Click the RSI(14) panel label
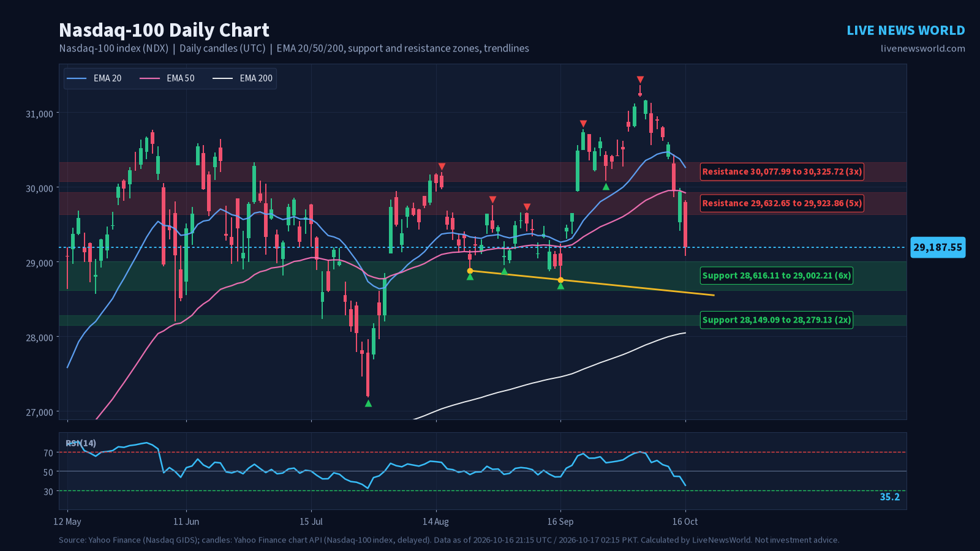The height and width of the screenshot is (551, 980). pos(81,443)
